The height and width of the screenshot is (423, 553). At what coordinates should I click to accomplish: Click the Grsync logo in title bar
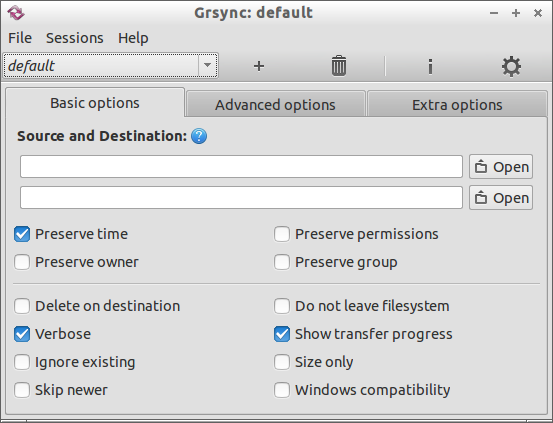[16, 13]
